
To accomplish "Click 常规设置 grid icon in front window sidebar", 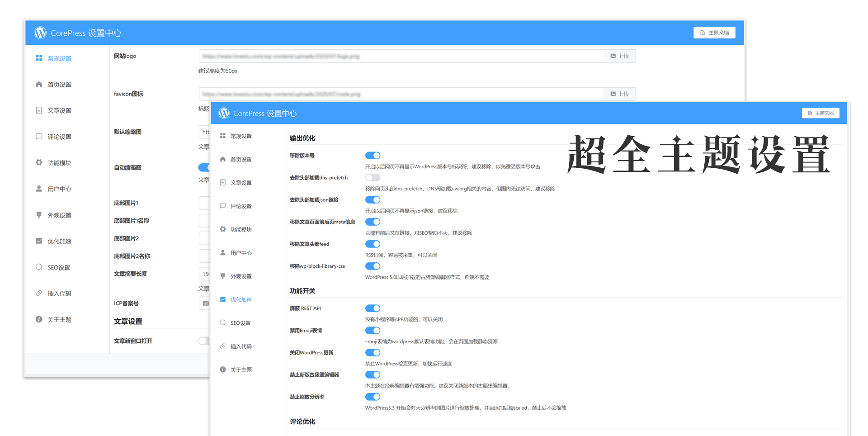I will click(x=223, y=136).
